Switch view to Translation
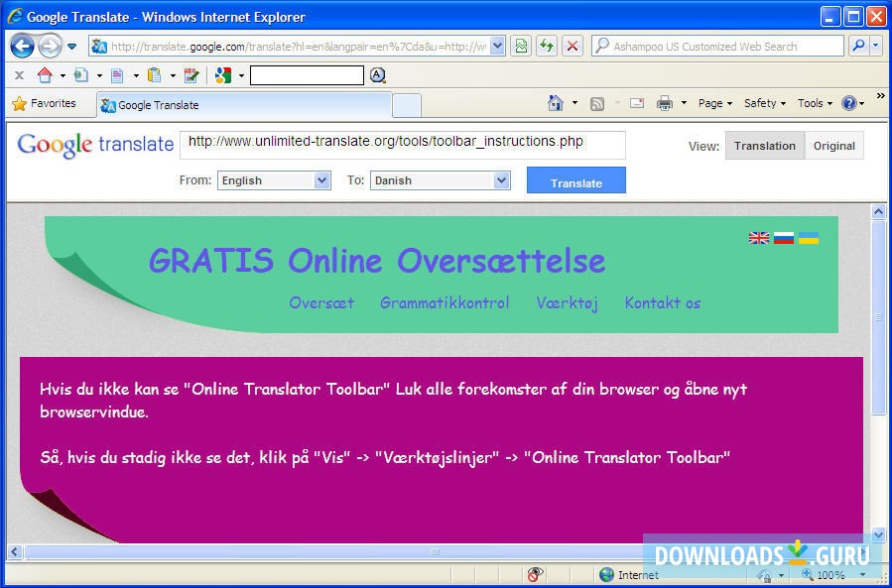The height and width of the screenshot is (588, 892). (765, 146)
